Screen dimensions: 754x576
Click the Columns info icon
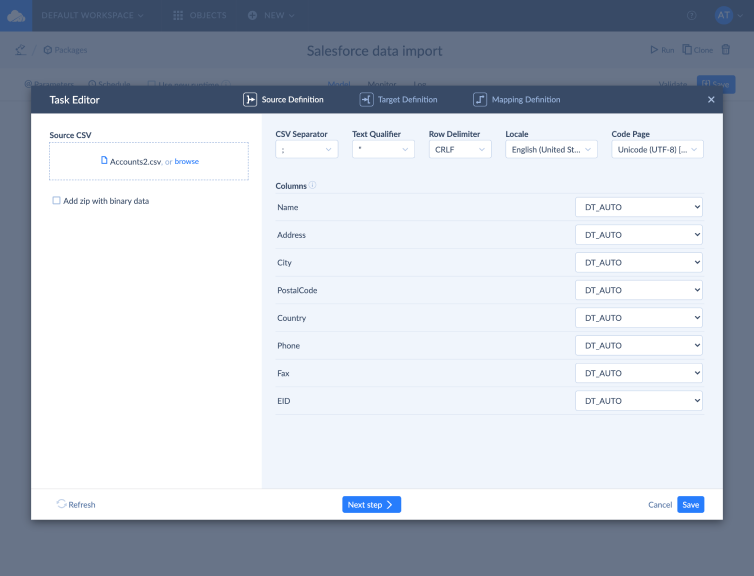coord(313,185)
